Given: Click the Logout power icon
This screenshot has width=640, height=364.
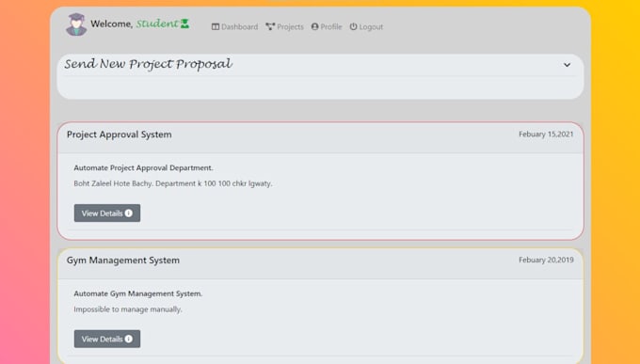Looking at the screenshot, I should (x=353, y=26).
